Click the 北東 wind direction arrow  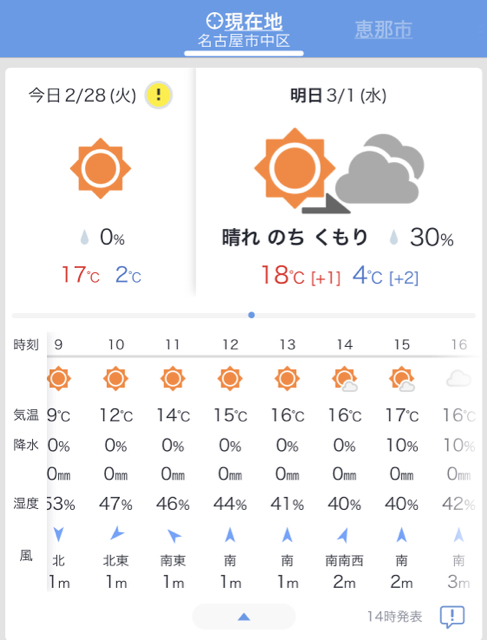[117, 533]
